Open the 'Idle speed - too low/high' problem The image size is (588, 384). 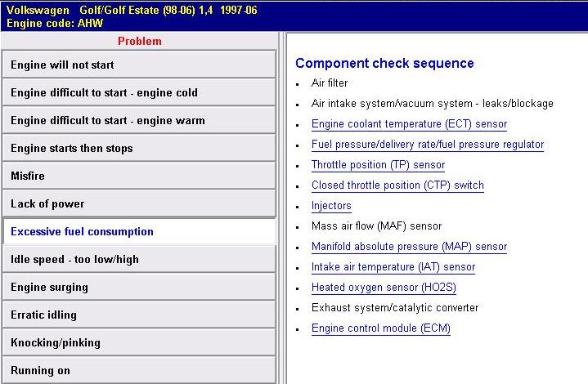pos(139,260)
